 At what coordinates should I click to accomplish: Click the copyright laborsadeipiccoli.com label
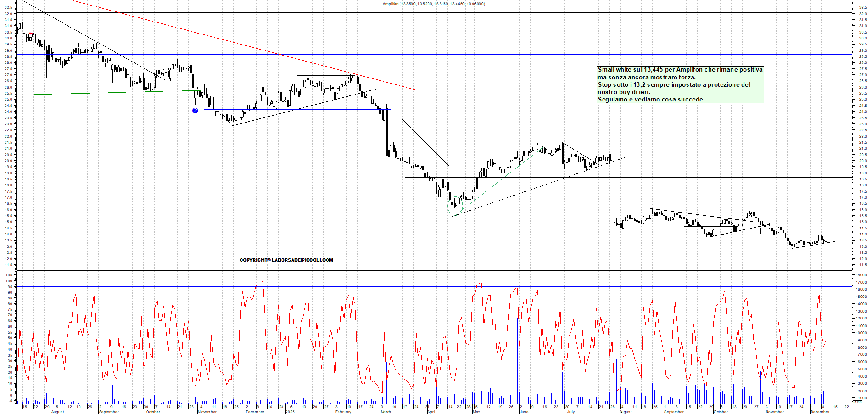[287, 260]
